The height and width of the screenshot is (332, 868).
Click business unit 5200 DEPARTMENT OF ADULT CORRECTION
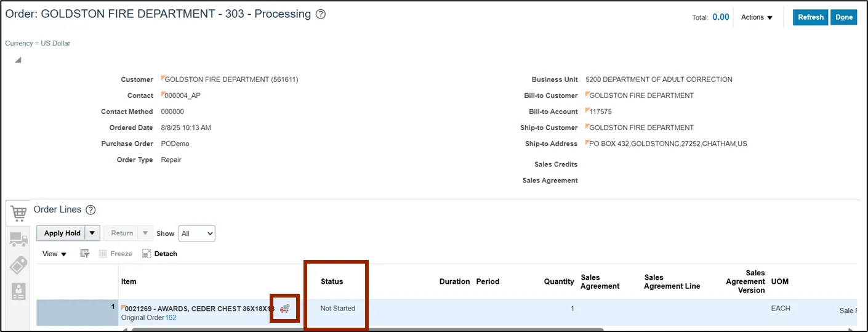point(659,79)
